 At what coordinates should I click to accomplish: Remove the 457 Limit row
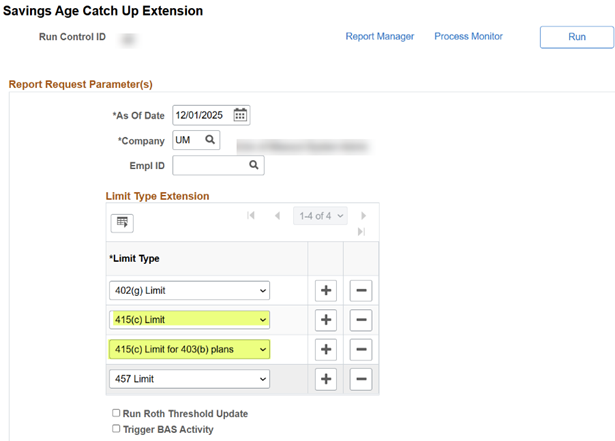coord(361,379)
